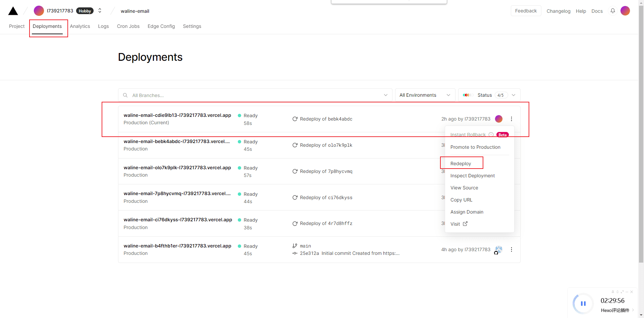
Task: Open the Docs link
Action: [597, 11]
